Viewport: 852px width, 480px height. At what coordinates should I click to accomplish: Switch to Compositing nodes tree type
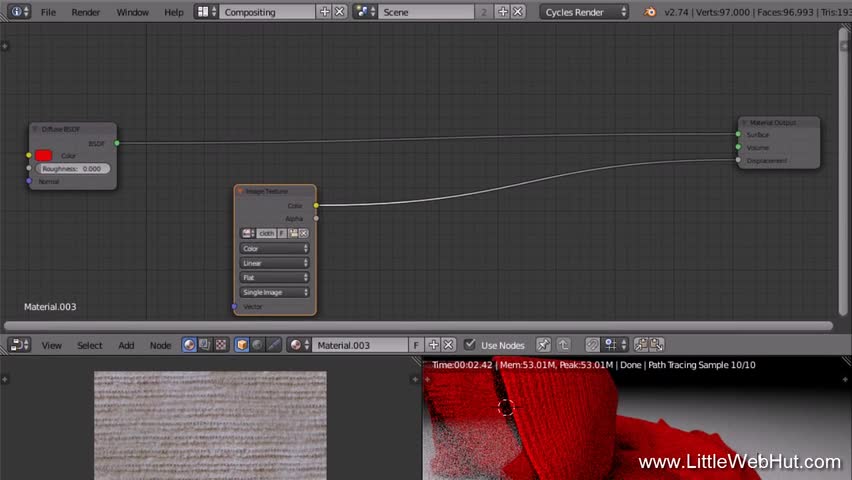pos(205,345)
